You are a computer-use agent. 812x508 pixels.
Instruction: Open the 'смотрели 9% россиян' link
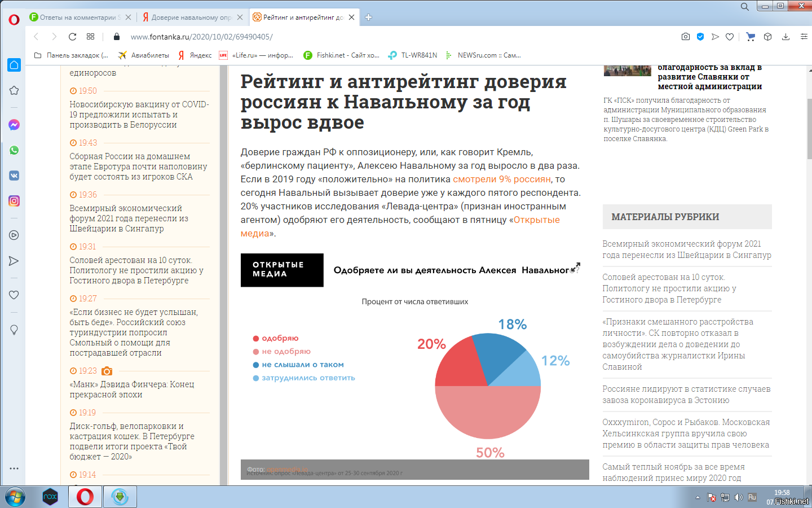(501, 179)
